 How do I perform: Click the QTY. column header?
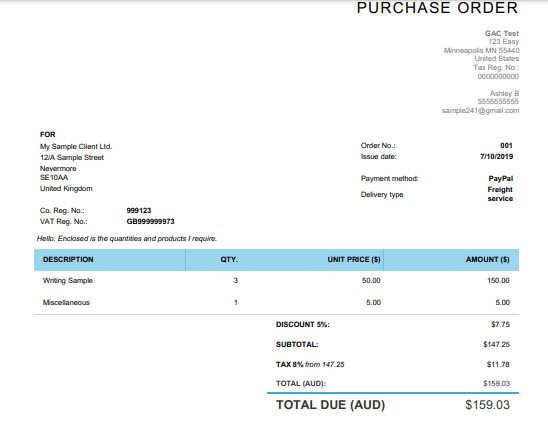coord(229,260)
